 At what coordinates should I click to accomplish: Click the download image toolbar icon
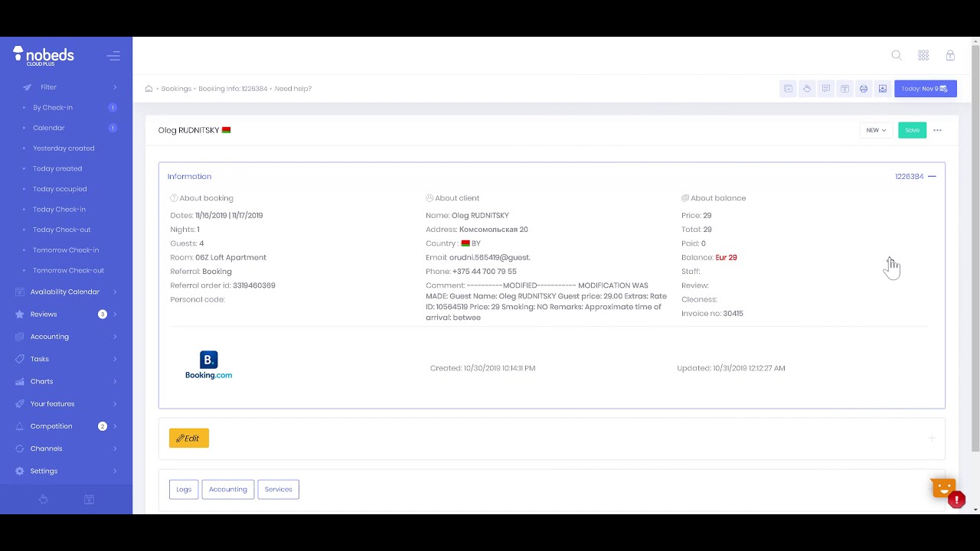(x=883, y=89)
